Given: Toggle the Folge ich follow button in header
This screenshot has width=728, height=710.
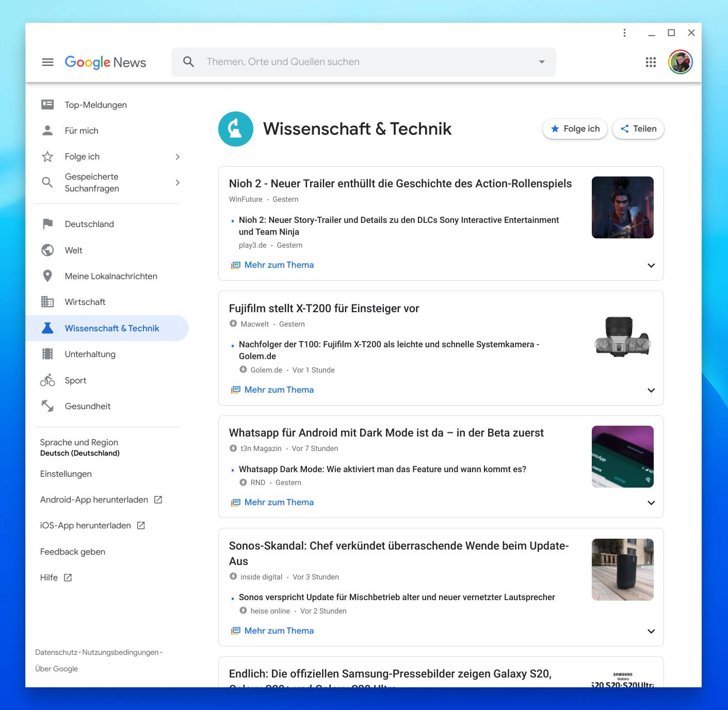Looking at the screenshot, I should [x=575, y=129].
